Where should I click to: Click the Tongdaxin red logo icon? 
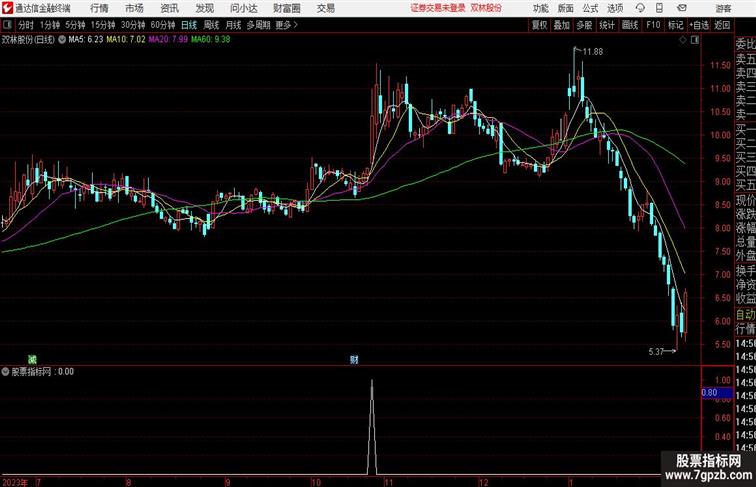tap(7, 8)
